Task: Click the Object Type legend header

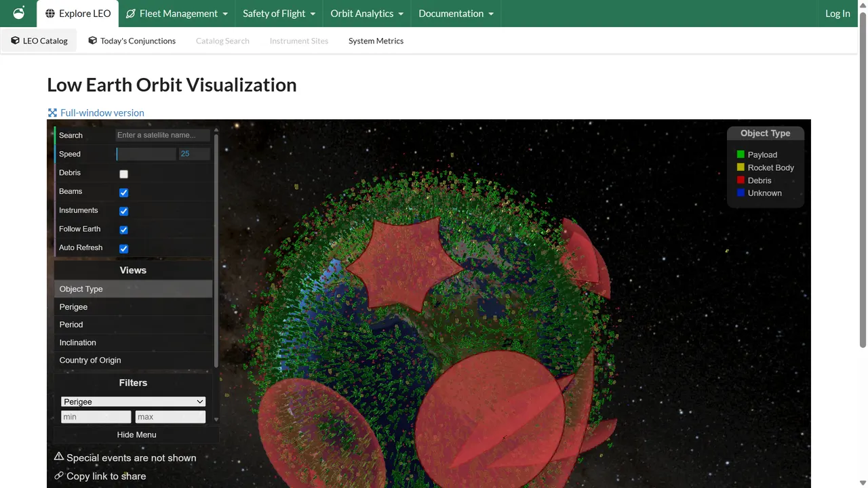Action: (766, 134)
